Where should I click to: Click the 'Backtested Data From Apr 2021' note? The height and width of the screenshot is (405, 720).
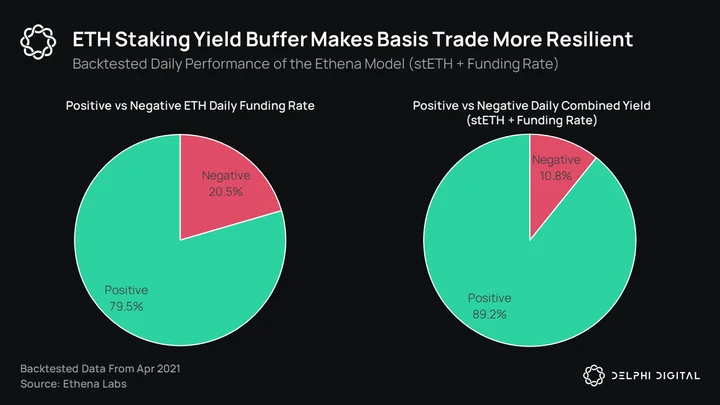(100, 369)
